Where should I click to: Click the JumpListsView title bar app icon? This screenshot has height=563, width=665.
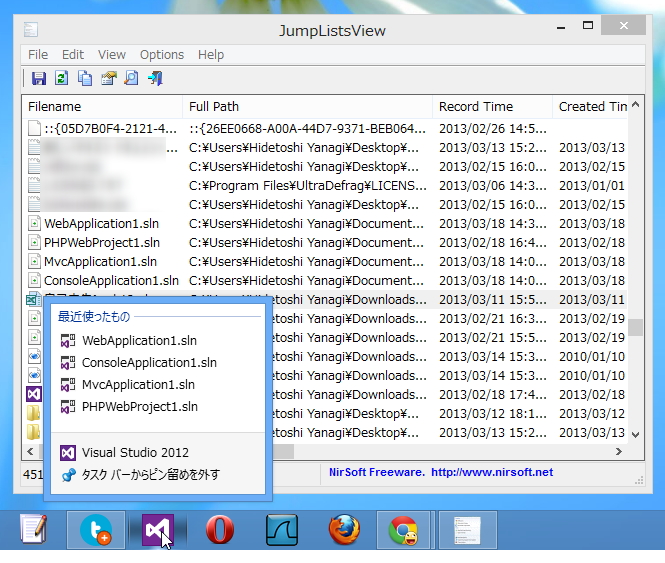tap(31, 30)
